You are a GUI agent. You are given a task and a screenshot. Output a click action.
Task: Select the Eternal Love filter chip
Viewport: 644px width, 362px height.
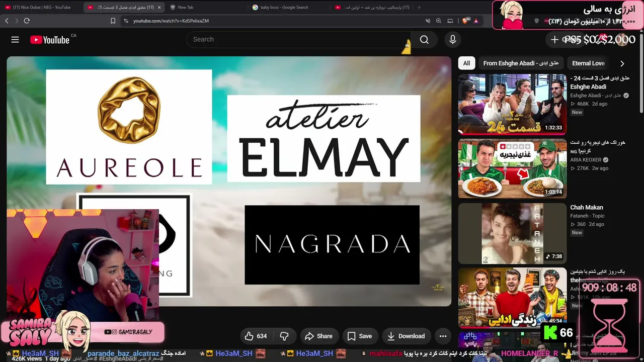(588, 63)
